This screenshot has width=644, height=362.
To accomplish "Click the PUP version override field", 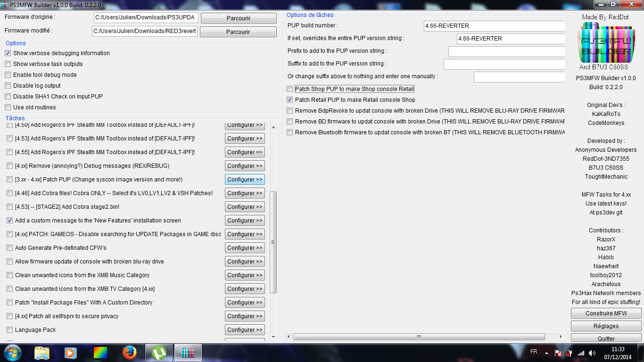I will [x=511, y=39].
